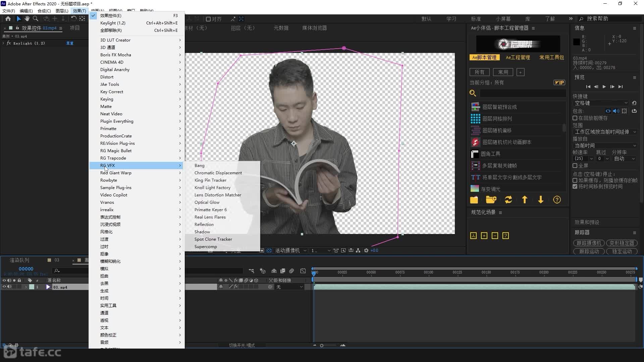The width and height of the screenshot is (644, 362).
Task: Run the 图层网格排列 script
Action: (497, 119)
